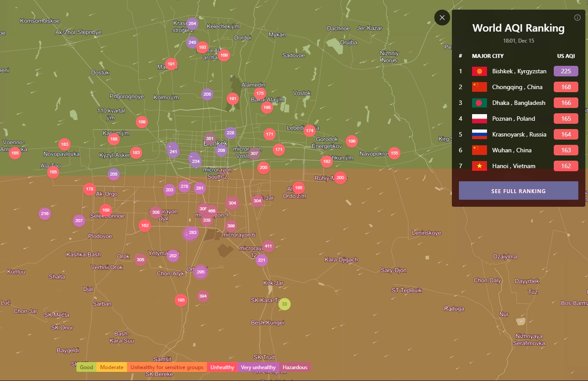The image size is (588, 381).
Task: Click the Good legend label
Action: (x=87, y=367)
